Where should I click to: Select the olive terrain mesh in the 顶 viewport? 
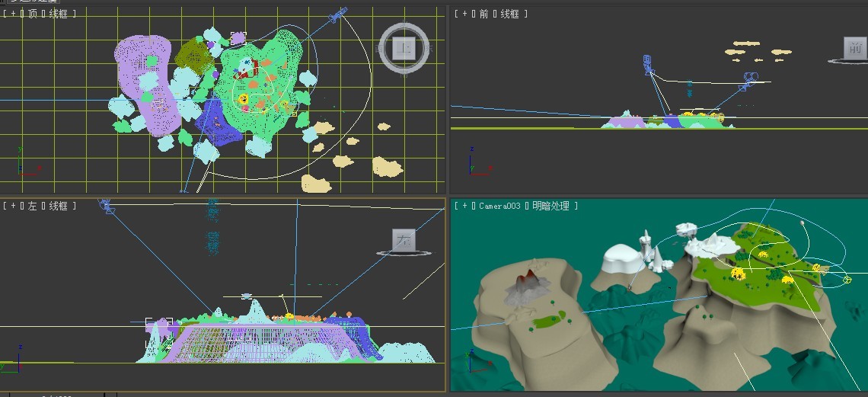click(x=192, y=56)
